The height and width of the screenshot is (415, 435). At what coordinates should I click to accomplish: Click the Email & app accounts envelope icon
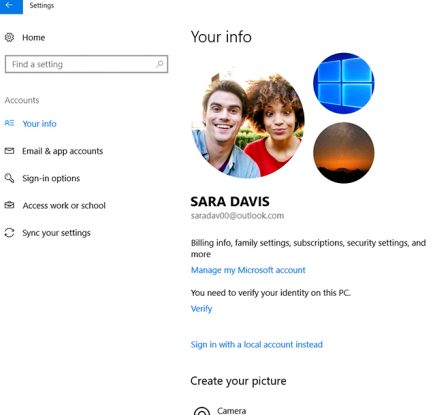9,151
